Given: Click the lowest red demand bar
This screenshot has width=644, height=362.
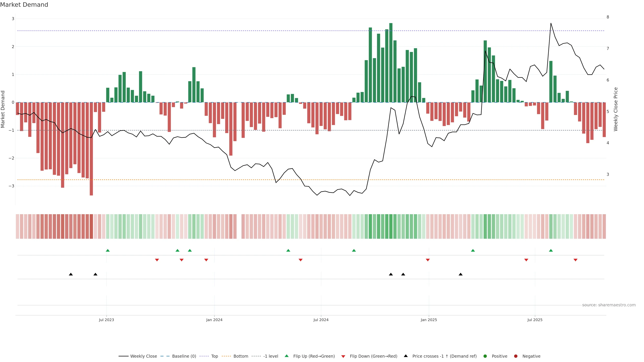Looking at the screenshot, I should tap(91, 150).
